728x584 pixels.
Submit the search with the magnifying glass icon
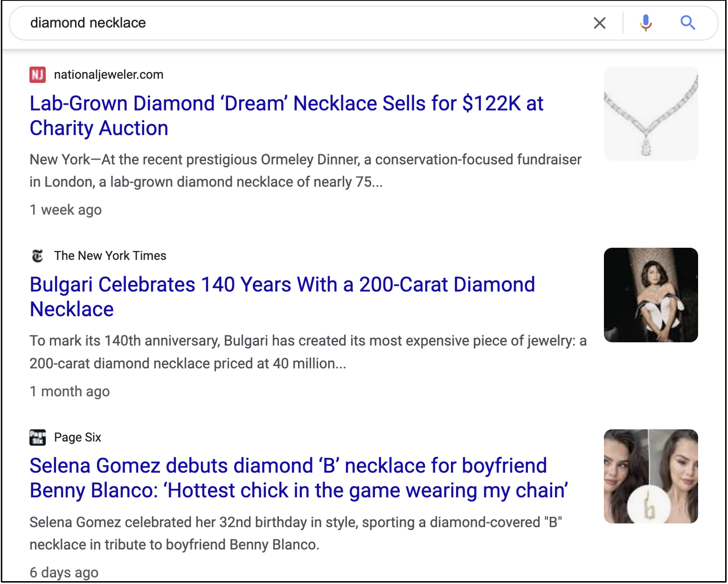point(688,23)
